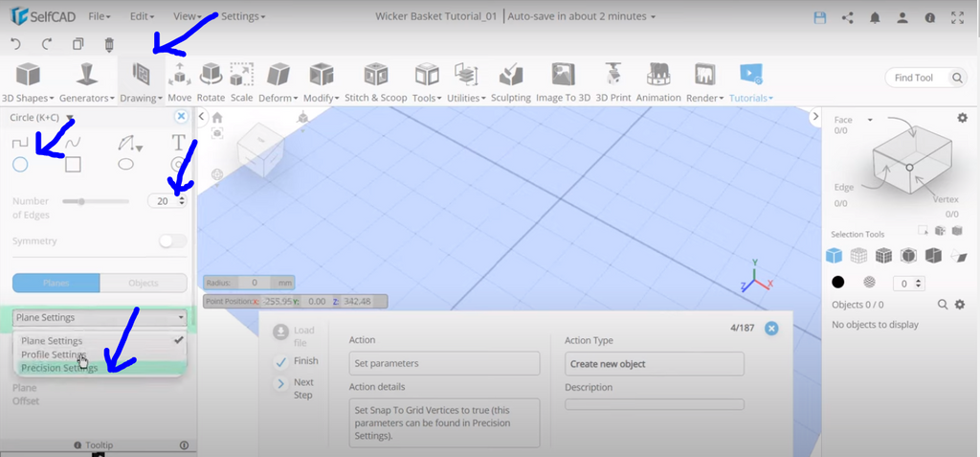Open the Sculpting tool
980x457 pixels.
tap(511, 82)
